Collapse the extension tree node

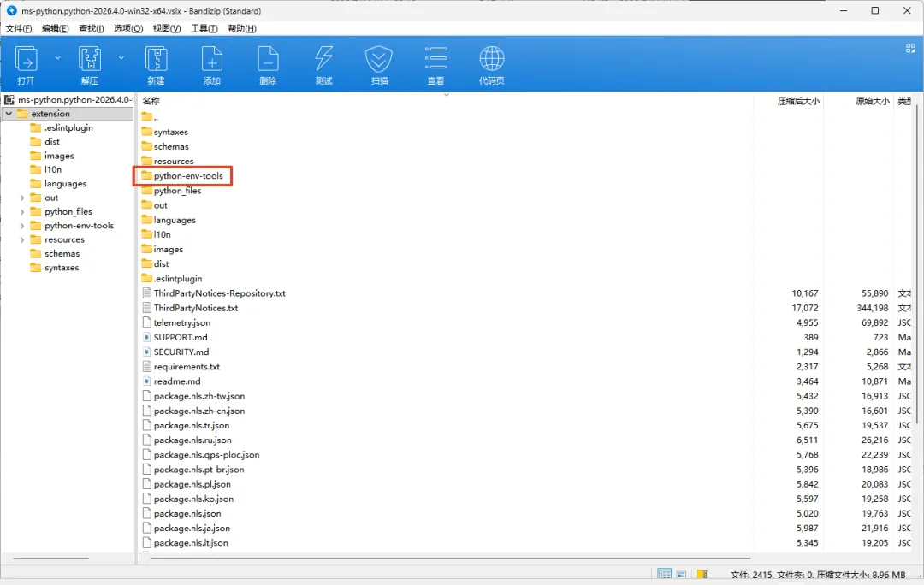click(x=9, y=114)
